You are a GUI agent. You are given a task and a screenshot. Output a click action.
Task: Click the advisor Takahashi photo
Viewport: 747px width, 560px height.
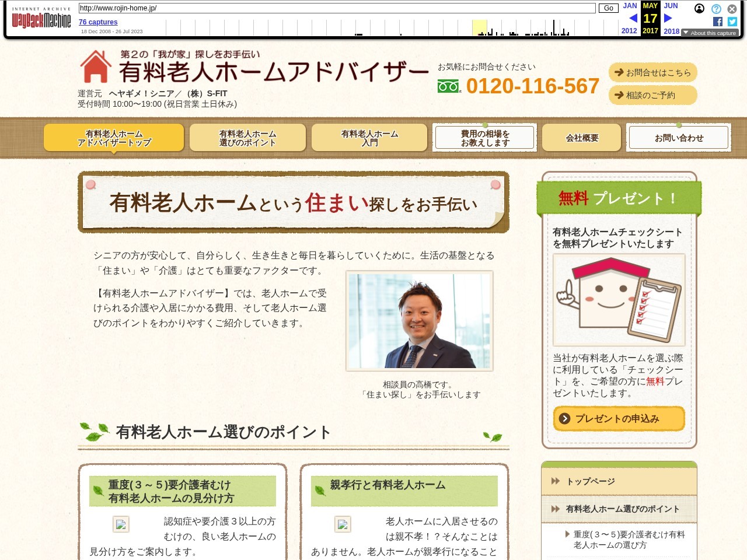tap(419, 321)
